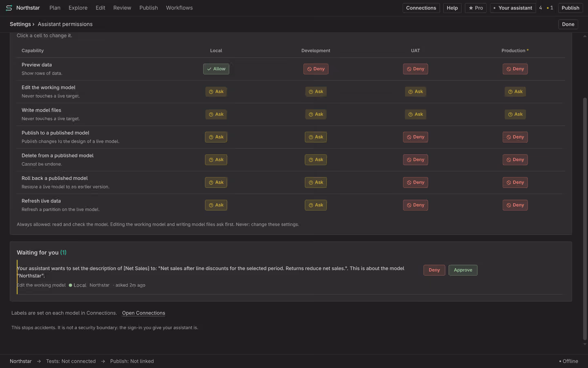Click the Pro star badge

click(x=476, y=8)
